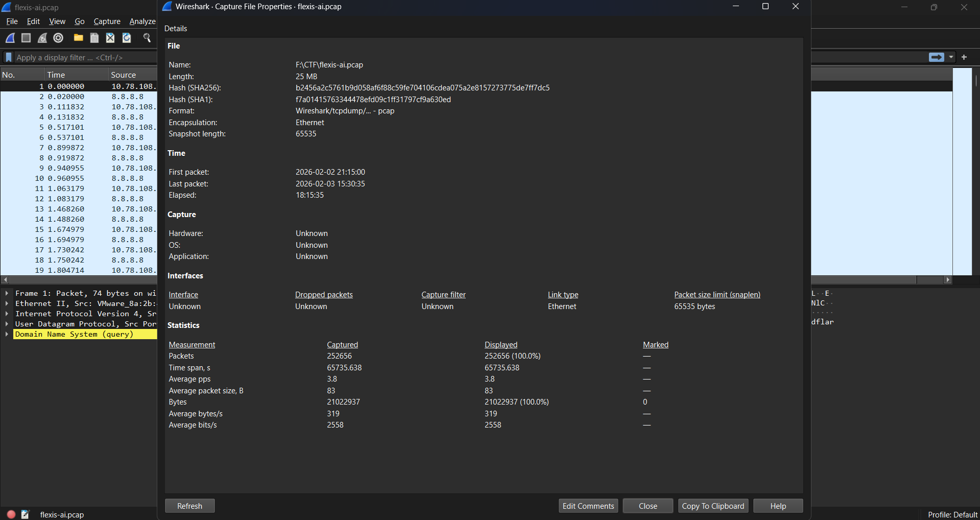The height and width of the screenshot is (520, 980).
Task: Open Help for capture file properties
Action: (778, 506)
